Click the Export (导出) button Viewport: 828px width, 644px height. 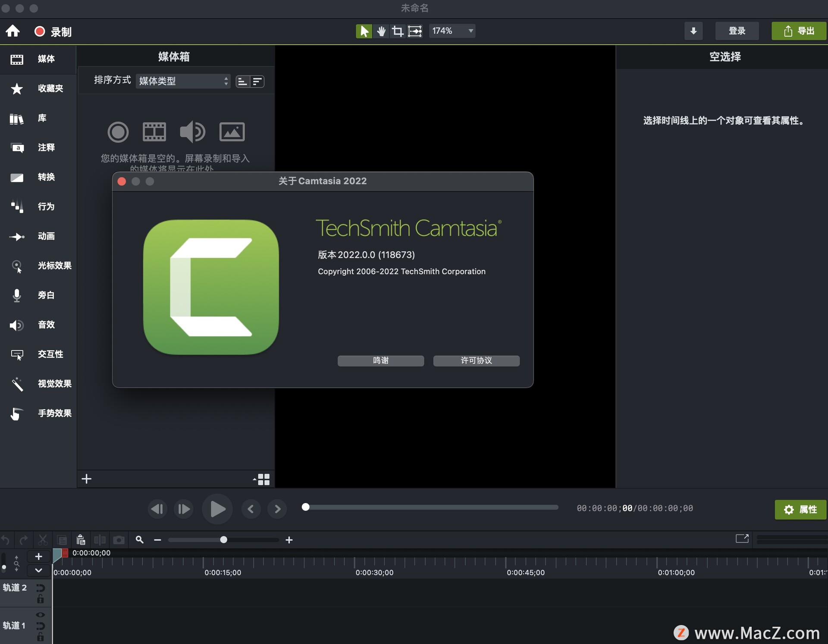[799, 31]
